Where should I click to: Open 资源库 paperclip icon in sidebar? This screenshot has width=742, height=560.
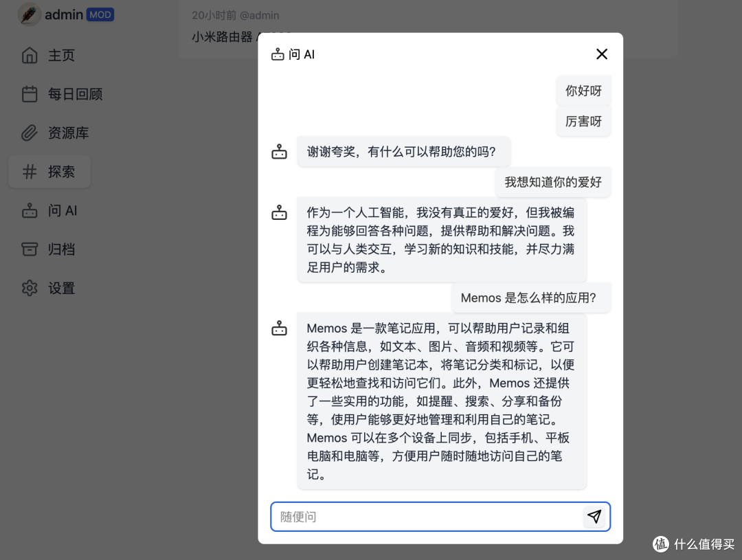(30, 133)
